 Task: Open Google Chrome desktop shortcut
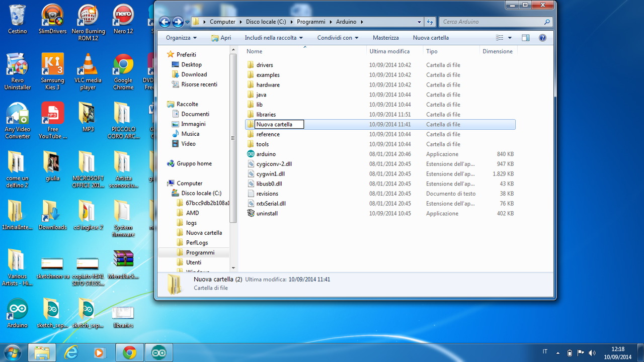coord(123,71)
